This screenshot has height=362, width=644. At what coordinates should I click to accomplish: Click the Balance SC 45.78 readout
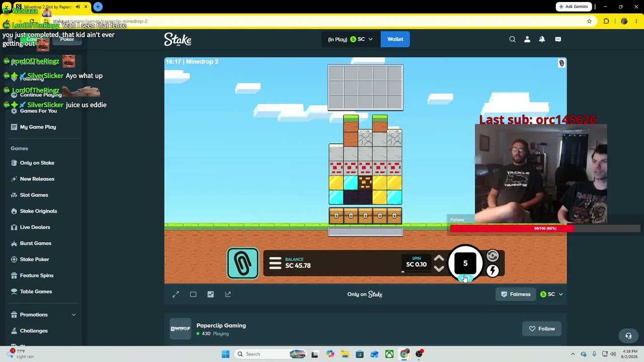pos(298,263)
